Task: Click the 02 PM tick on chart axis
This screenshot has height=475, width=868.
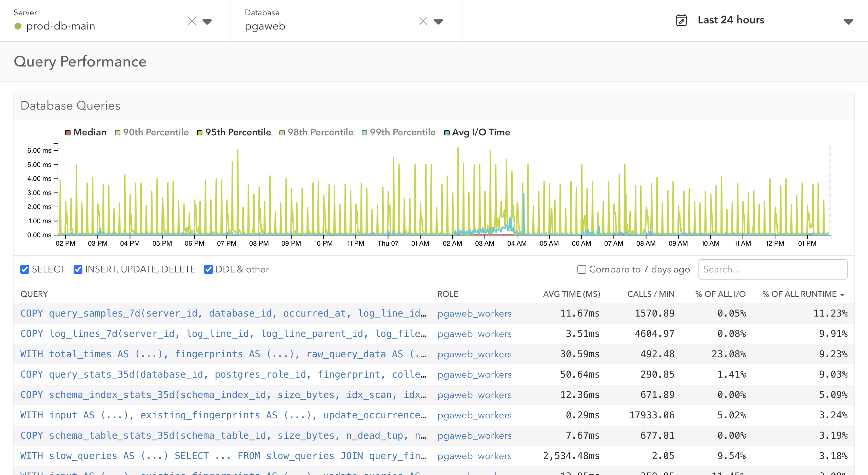Action: point(65,243)
